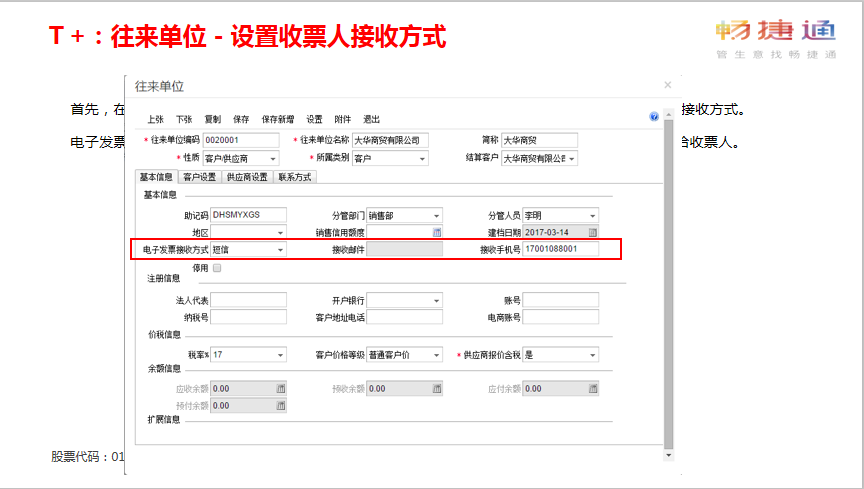Open the 开户银行 dropdown
Image resolution: width=864 pixels, height=489 pixels.
436,301
